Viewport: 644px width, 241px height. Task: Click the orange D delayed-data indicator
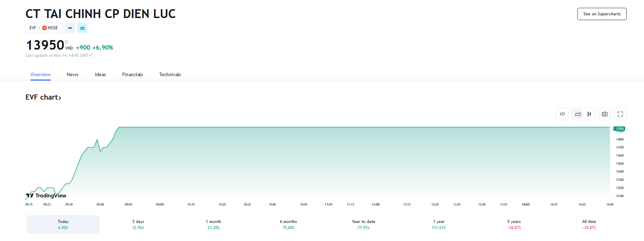[67, 42]
